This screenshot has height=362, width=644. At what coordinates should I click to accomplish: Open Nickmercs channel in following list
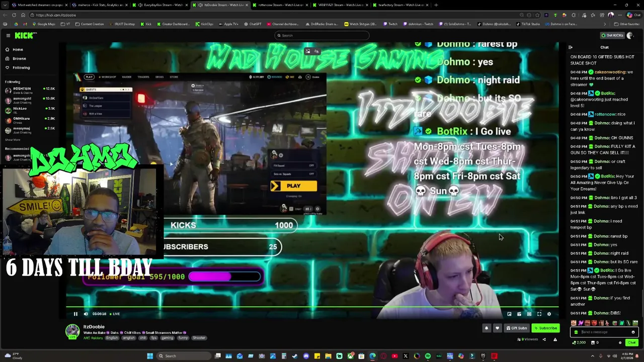(x=30, y=110)
